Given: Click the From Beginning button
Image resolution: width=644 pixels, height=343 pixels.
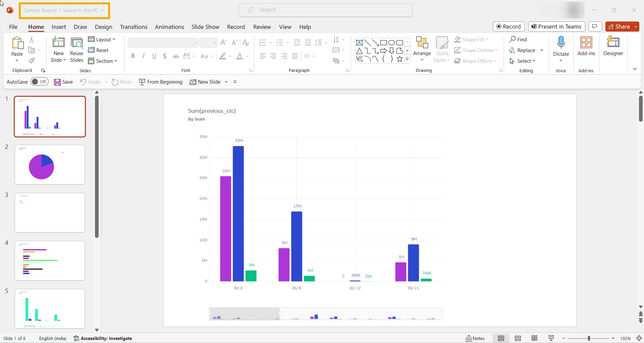Looking at the screenshot, I should pos(161,82).
